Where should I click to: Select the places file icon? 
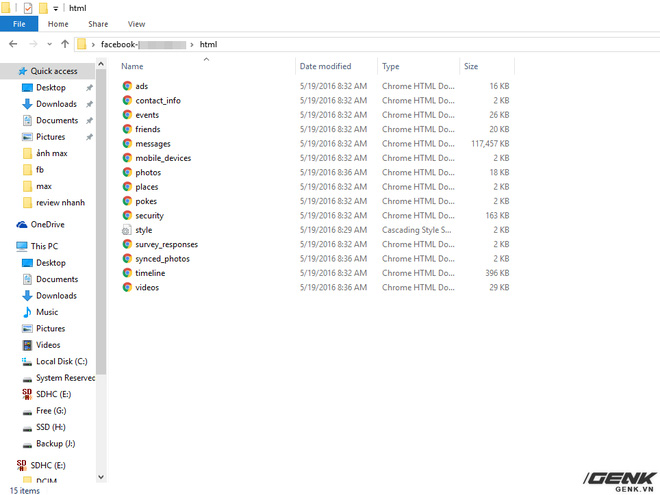pos(127,186)
